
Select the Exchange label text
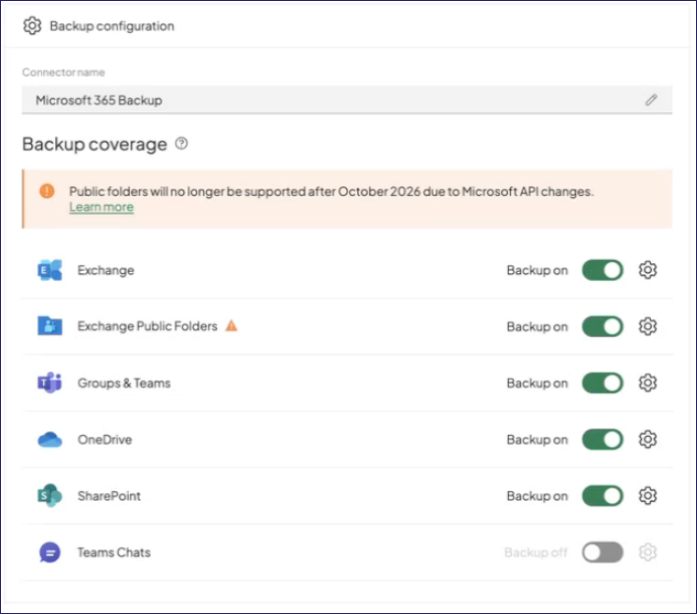click(106, 270)
